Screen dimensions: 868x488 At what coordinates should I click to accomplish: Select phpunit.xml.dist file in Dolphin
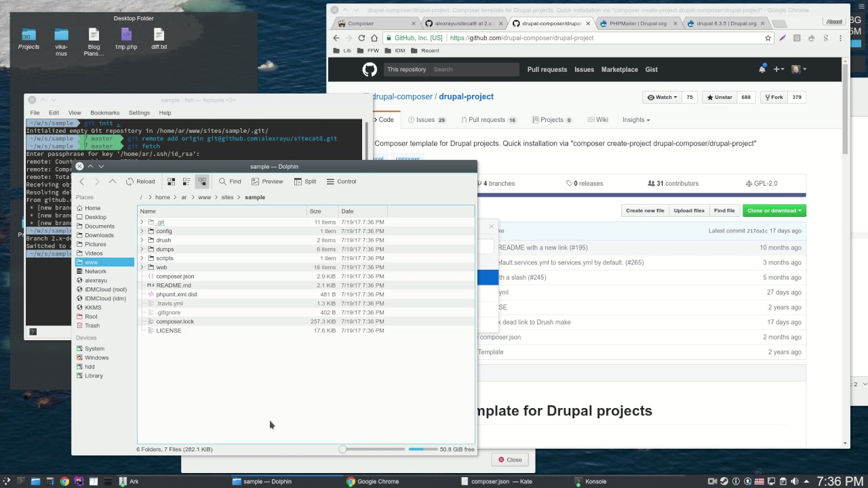click(x=176, y=294)
